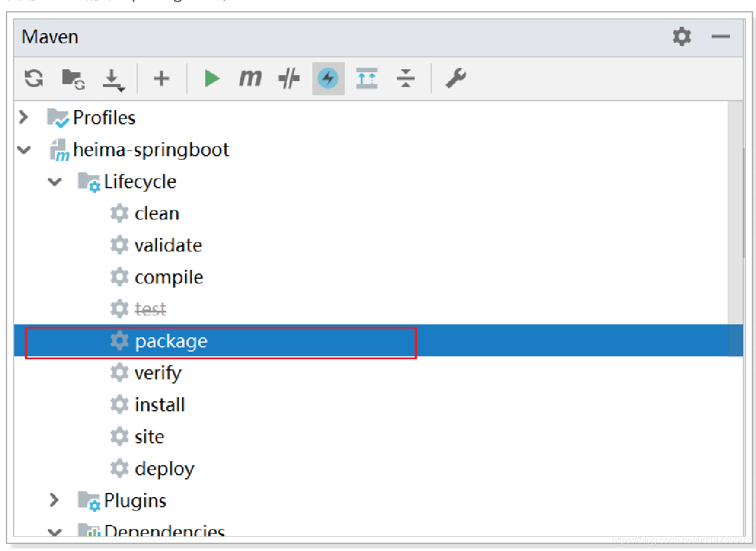Image resolution: width=756 pixels, height=551 pixels.
Task: Toggle Skip Tests mode lightning icon
Action: [x=328, y=78]
